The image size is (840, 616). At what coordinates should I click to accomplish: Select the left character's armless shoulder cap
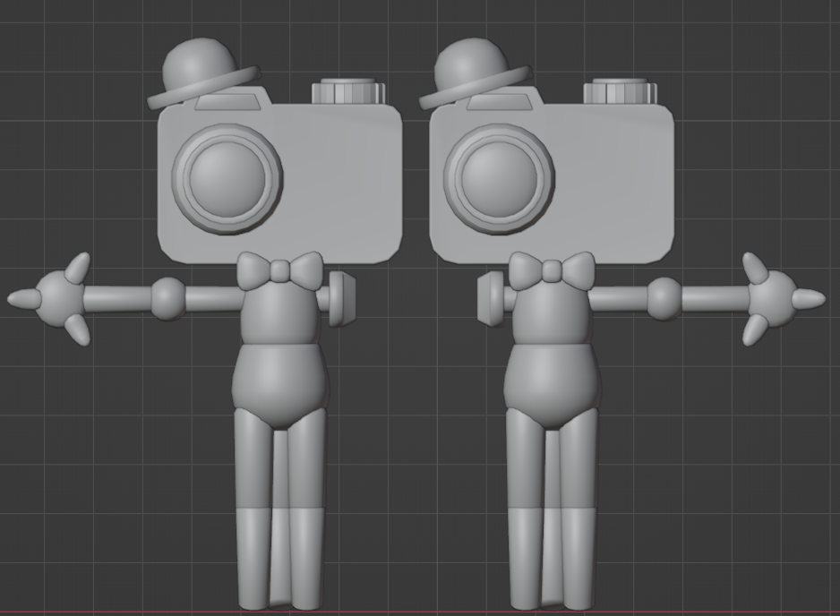[x=341, y=298]
